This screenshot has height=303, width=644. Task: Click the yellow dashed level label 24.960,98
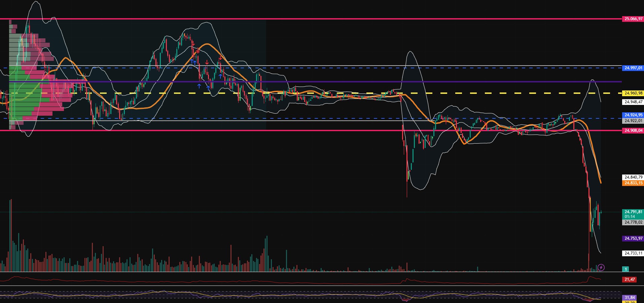pyautogui.click(x=634, y=93)
